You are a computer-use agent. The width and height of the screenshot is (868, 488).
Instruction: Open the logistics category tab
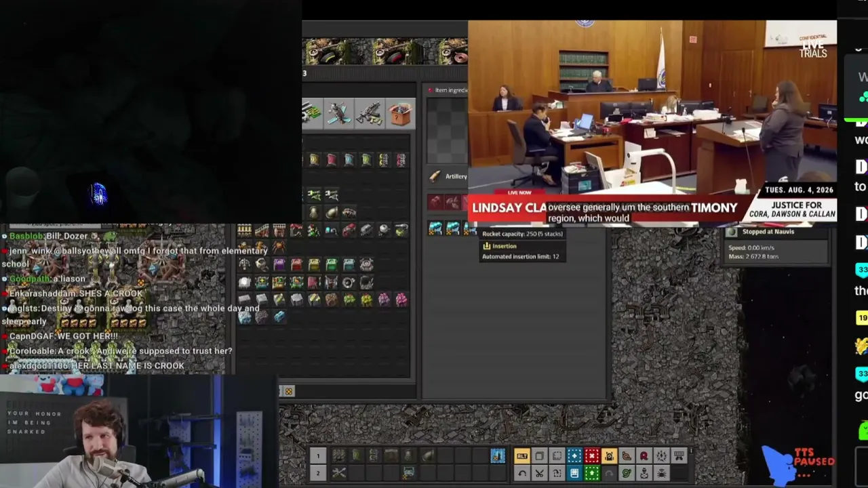tap(313, 113)
